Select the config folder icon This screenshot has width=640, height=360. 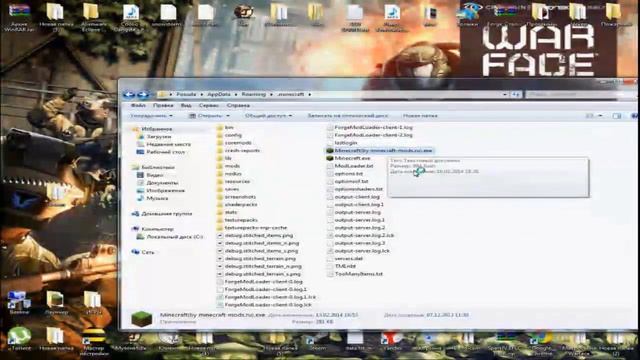tap(220, 136)
